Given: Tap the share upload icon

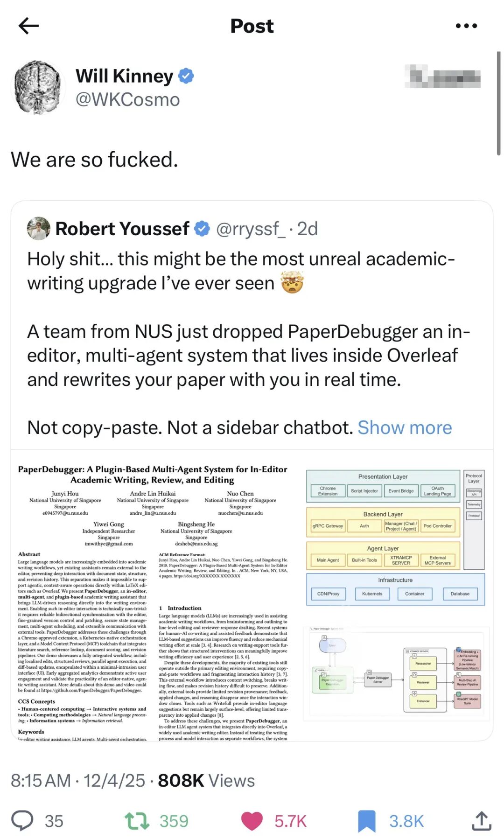Looking at the screenshot, I should click(x=481, y=821).
